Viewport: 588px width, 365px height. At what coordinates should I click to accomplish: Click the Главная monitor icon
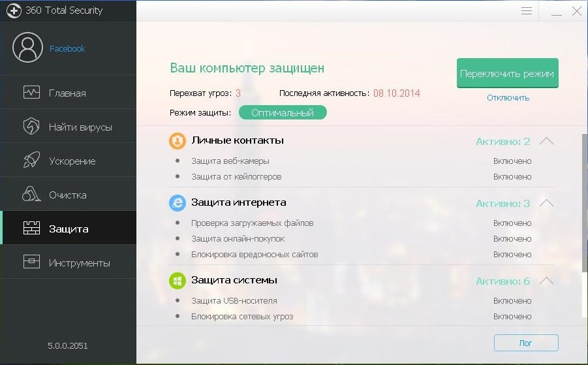[31, 92]
